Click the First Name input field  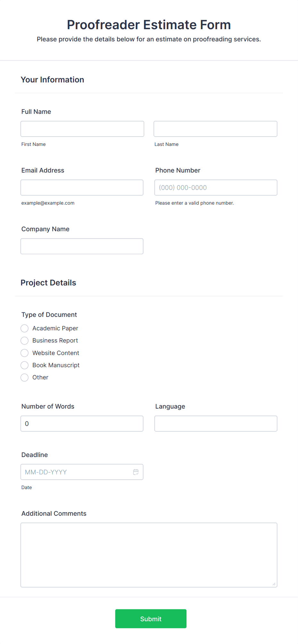82,129
